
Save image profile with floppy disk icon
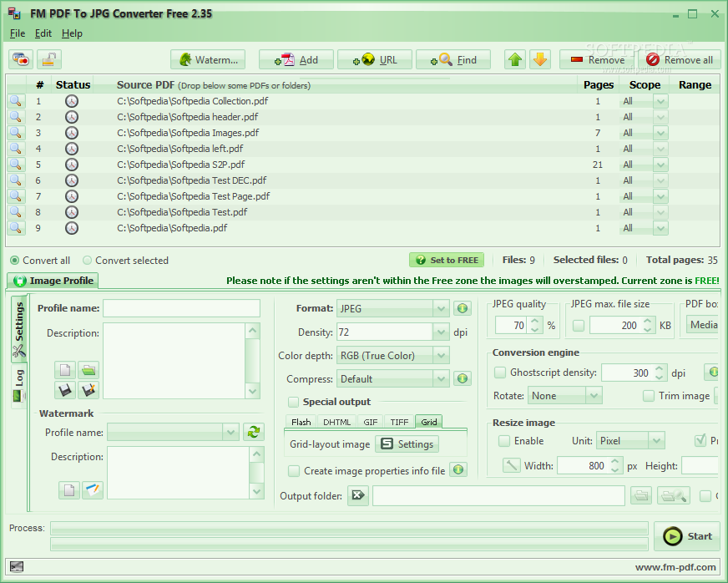click(x=65, y=390)
